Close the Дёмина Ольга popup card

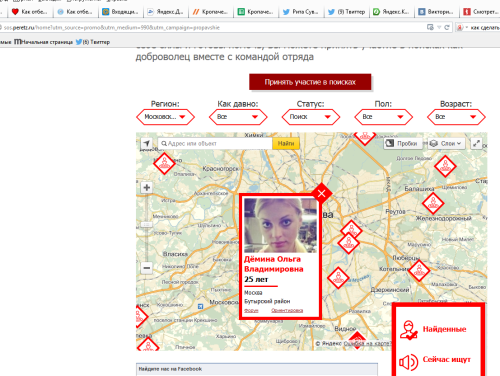coord(321,193)
